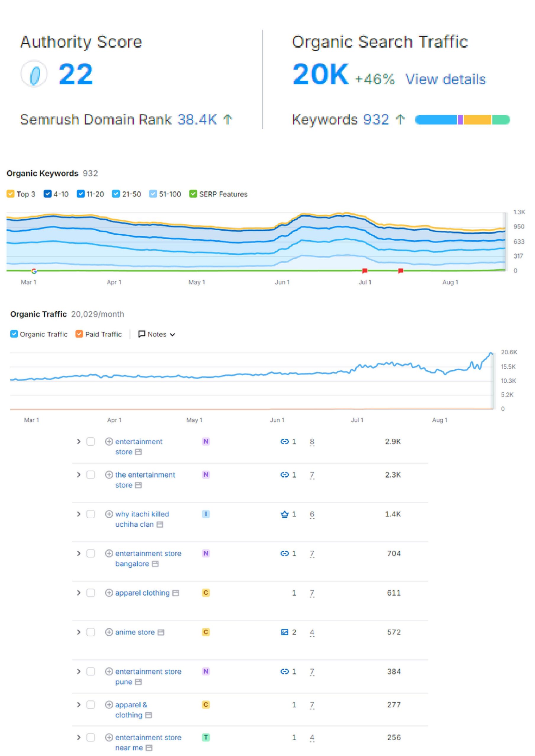Add 'entertainment store bangalore' via plus icon
Screen dimensions: 535x756
109,553
